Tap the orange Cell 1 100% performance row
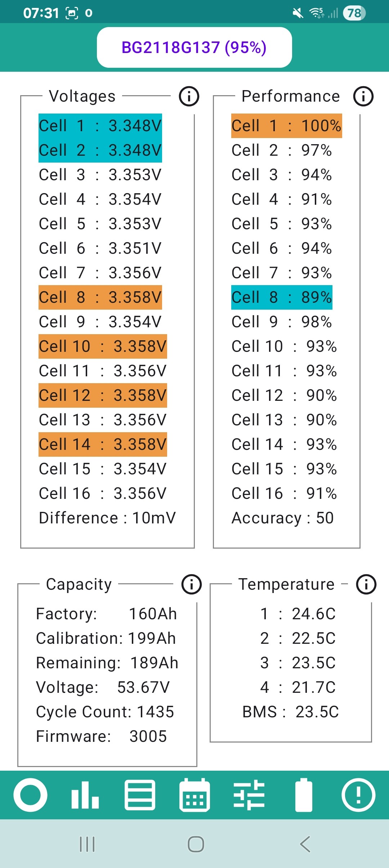389x868 pixels. (x=286, y=126)
